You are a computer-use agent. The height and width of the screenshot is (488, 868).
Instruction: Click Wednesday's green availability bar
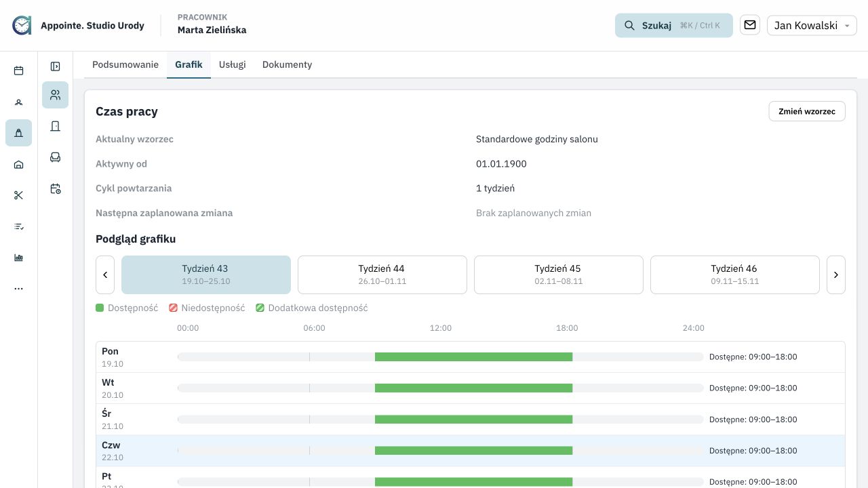click(x=474, y=419)
